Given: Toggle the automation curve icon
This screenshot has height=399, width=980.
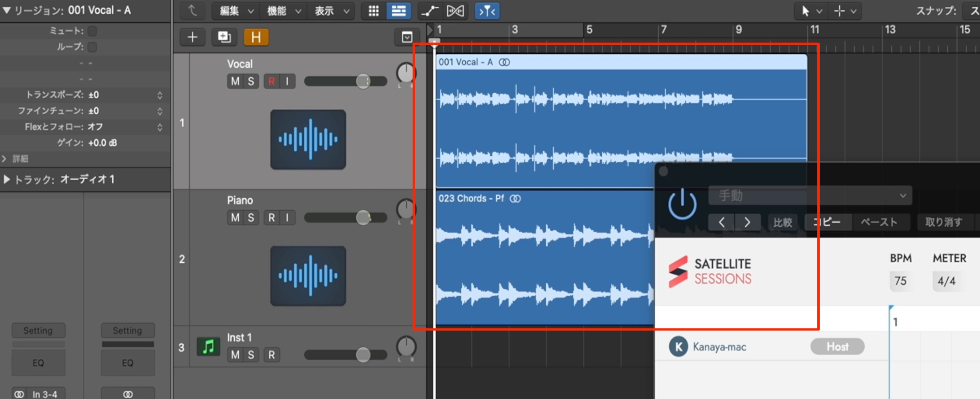Looking at the screenshot, I should (x=430, y=11).
